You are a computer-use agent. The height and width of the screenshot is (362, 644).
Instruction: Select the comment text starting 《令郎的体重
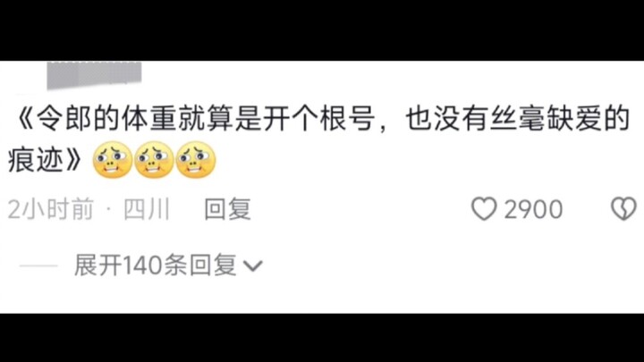click(318, 139)
